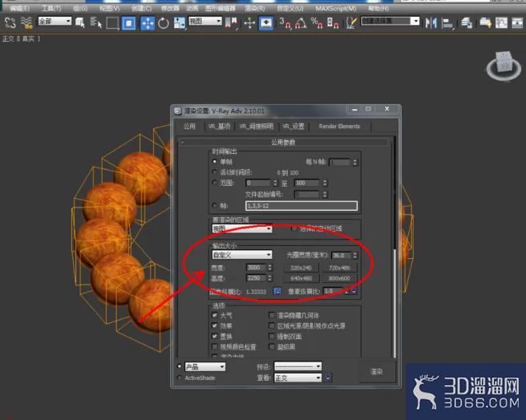The height and width of the screenshot is (420, 526).
Task: Select the Bind to Space Warp tool
Action: [26, 22]
